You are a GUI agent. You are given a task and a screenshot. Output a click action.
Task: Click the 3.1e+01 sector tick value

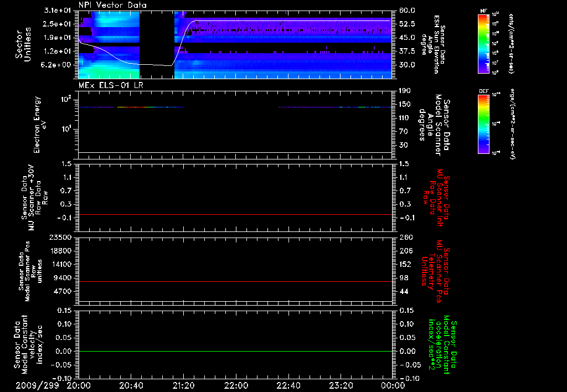[x=58, y=11]
